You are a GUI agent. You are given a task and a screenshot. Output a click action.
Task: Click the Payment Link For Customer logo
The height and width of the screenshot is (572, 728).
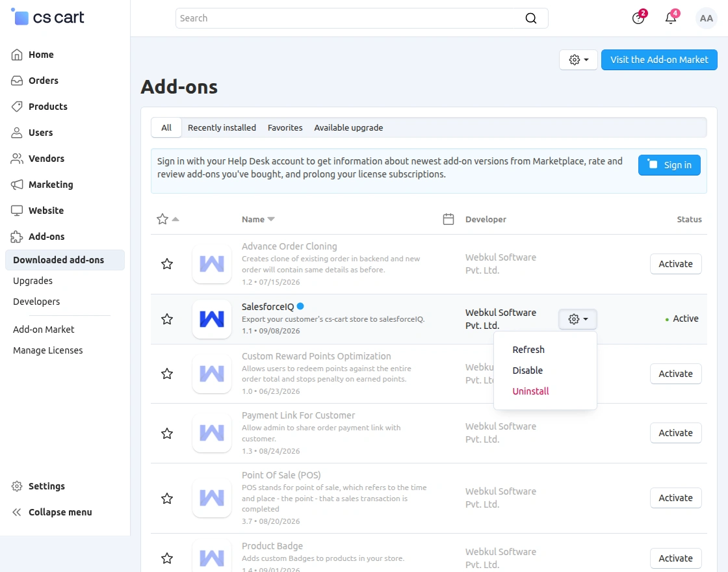(212, 433)
